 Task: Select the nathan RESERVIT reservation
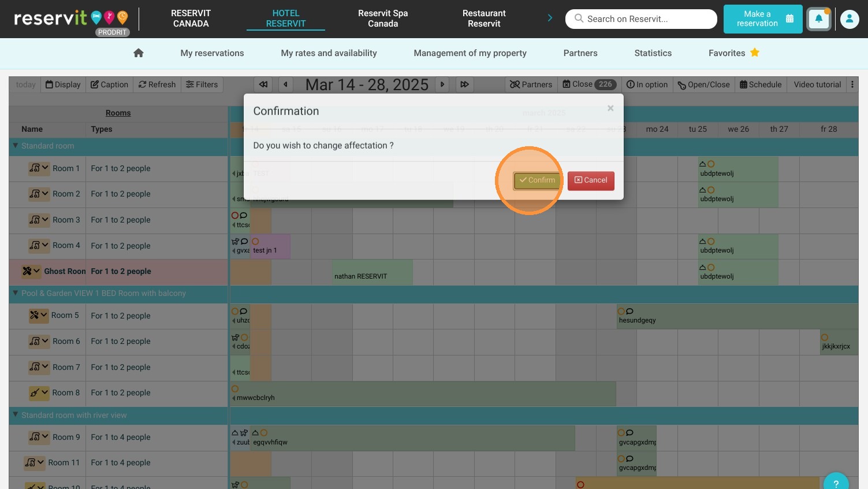pos(372,272)
